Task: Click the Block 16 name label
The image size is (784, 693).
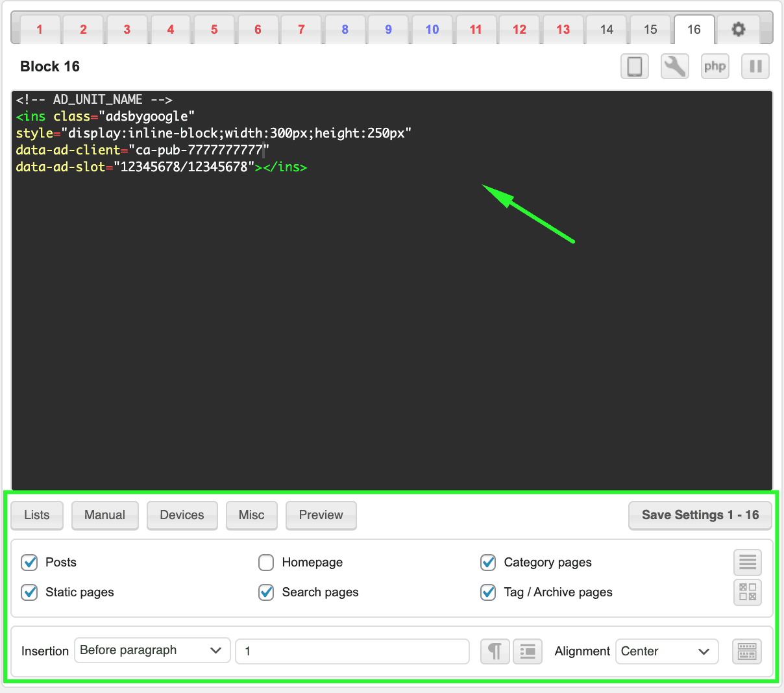Action: point(50,66)
